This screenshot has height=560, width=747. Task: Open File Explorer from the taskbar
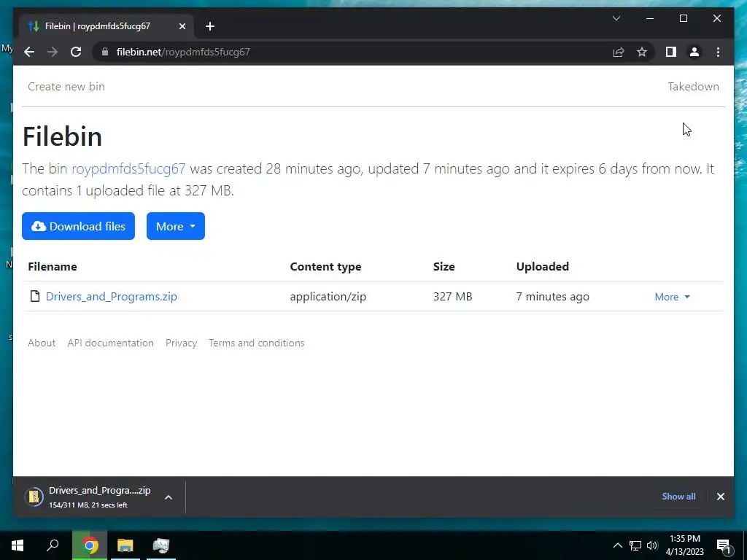pos(125,545)
